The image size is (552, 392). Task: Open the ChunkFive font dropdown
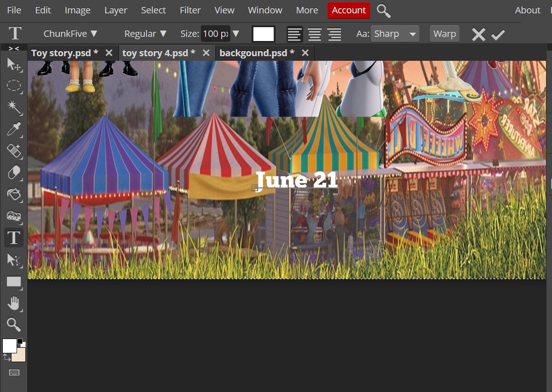[70, 34]
